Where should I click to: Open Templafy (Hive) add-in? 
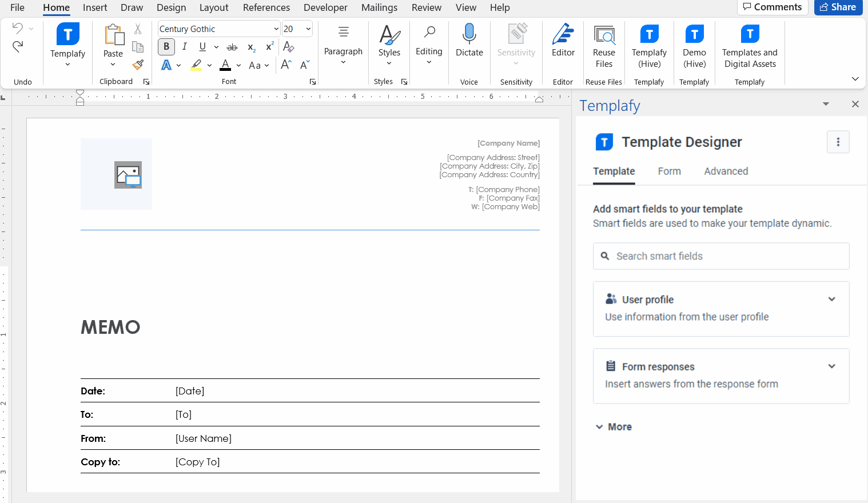[650, 46]
